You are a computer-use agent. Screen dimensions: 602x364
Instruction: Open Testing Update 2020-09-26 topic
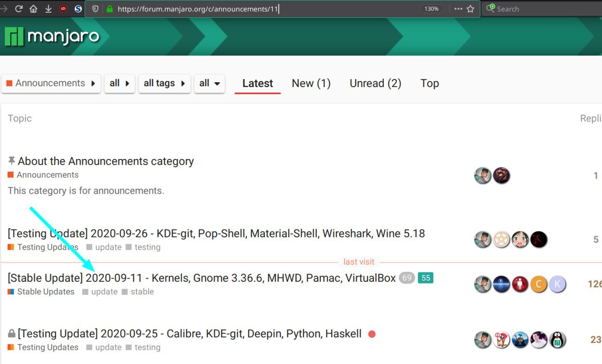(x=216, y=234)
